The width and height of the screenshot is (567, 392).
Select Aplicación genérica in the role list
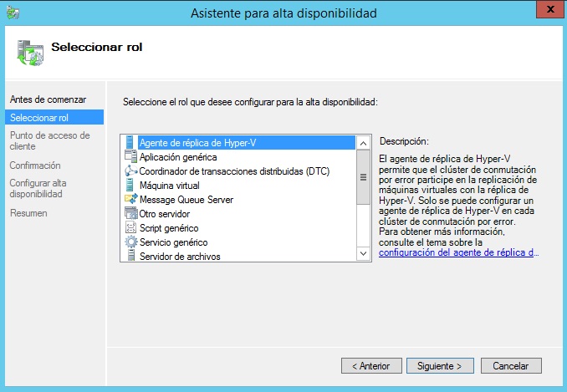click(178, 157)
